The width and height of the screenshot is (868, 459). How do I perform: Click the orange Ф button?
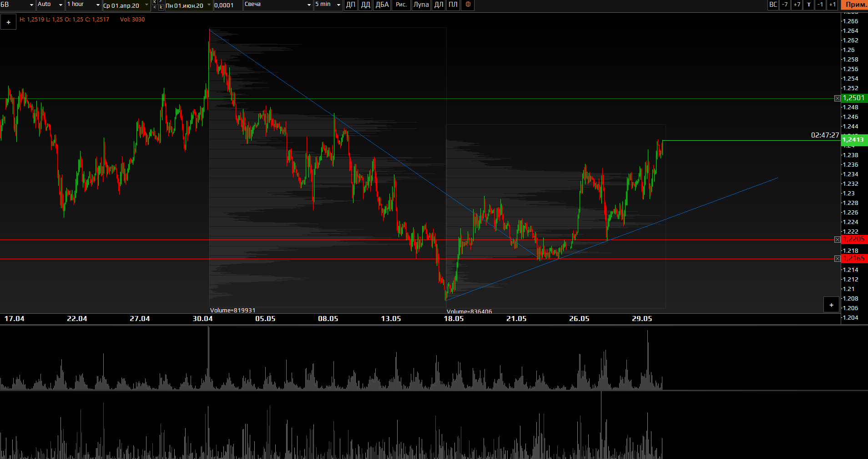point(468,5)
